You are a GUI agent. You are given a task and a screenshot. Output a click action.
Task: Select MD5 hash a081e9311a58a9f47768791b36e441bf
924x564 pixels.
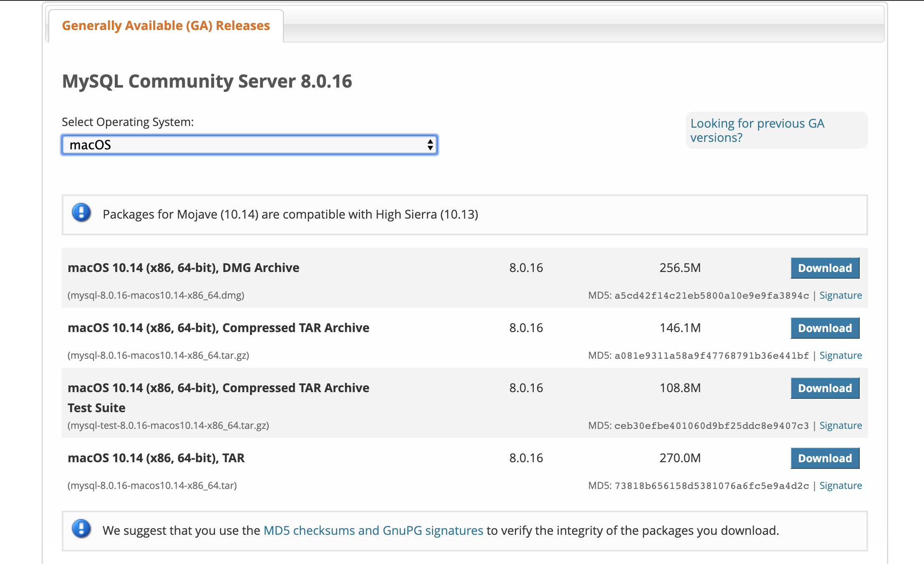[712, 356]
